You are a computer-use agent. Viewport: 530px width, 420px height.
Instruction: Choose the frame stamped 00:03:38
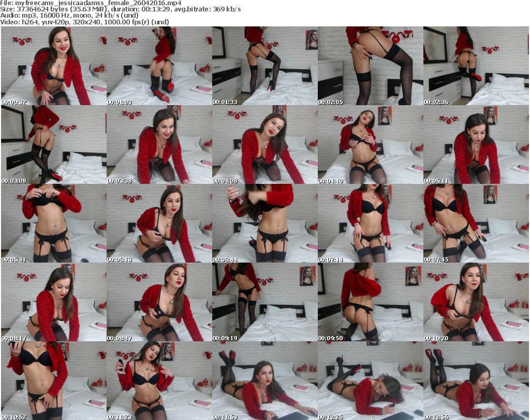click(159, 144)
